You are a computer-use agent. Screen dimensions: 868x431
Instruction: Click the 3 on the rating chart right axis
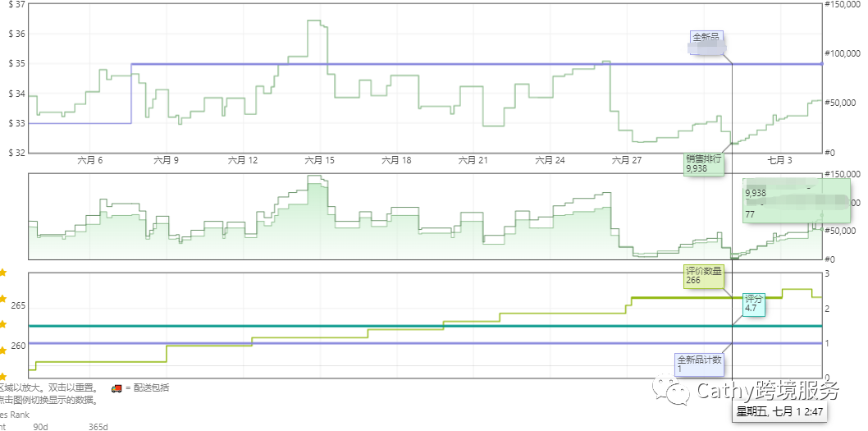[827, 273]
